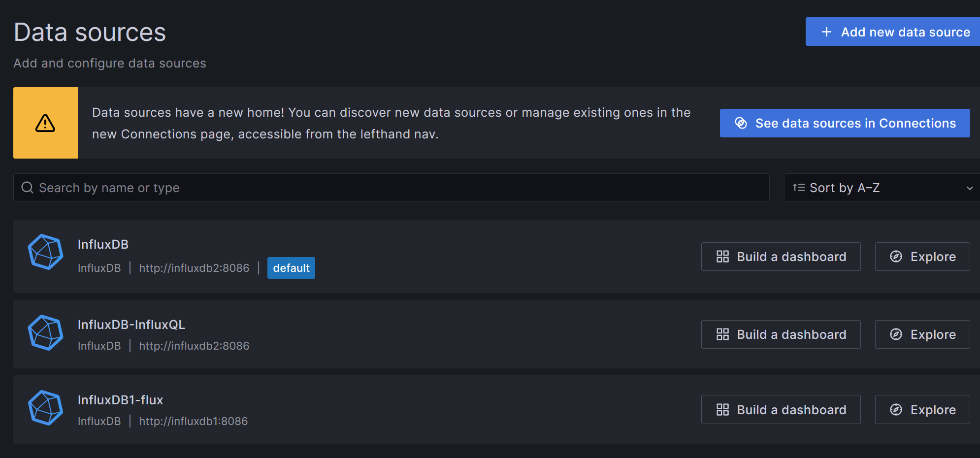Click compass icon in the InfluxDB-InfluxQL row
Screen dimensions: 980x458
point(896,334)
